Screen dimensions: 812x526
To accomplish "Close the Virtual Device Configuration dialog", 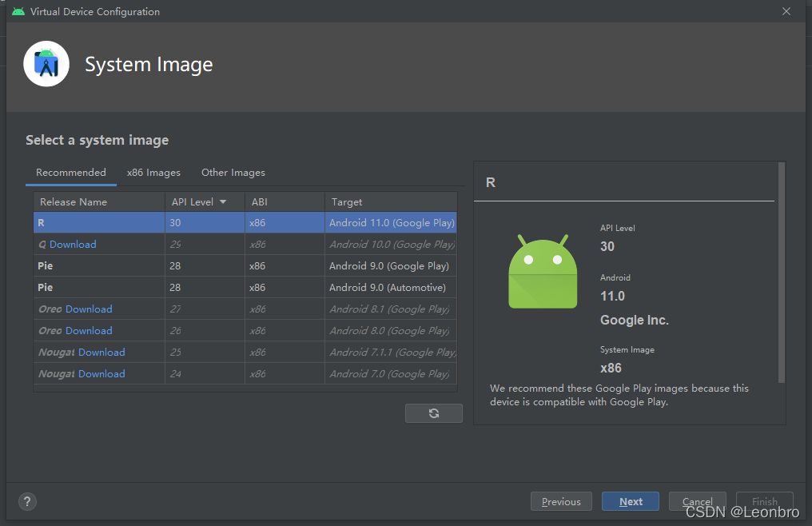I will click(x=786, y=11).
